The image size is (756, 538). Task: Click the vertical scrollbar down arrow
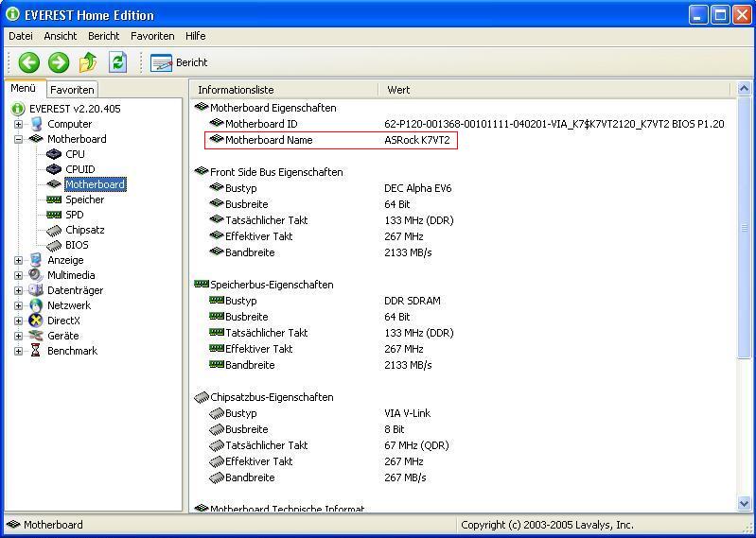pos(745,504)
